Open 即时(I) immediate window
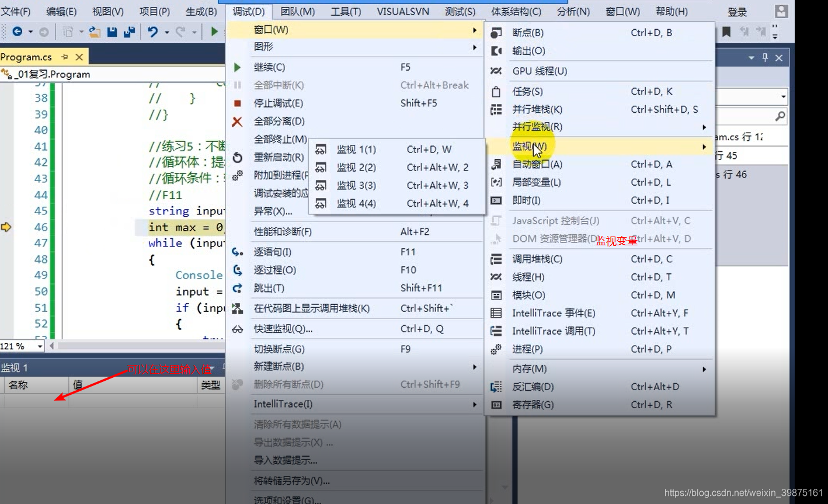 [x=599, y=200]
